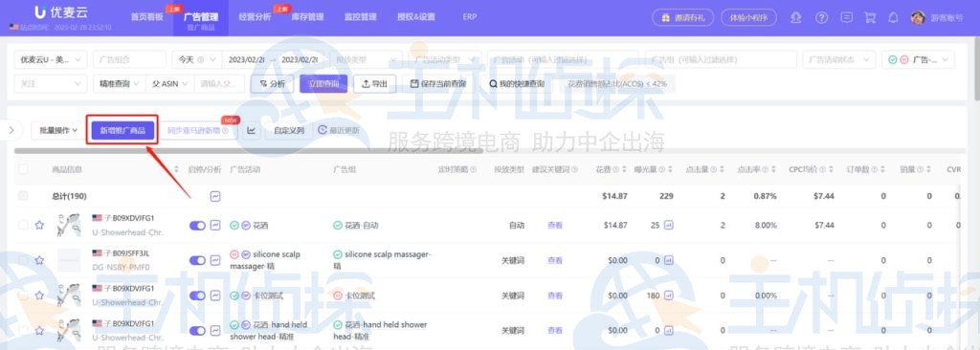Click 保存当前查询 to save query
Image resolution: width=980 pixels, height=350 pixels.
pos(438,84)
